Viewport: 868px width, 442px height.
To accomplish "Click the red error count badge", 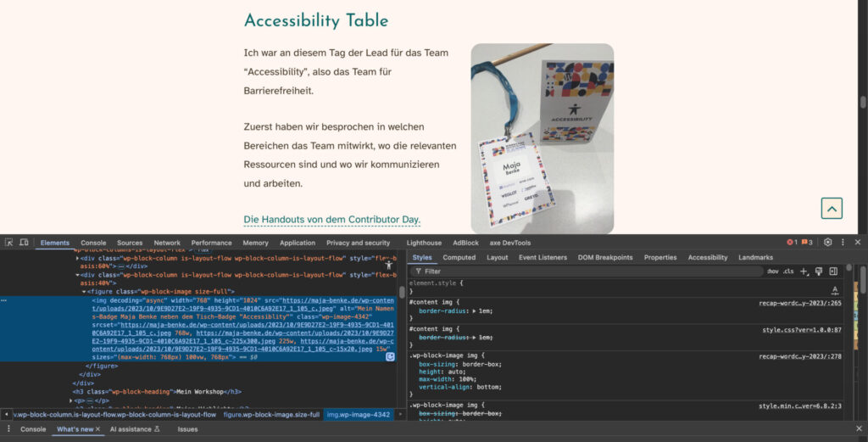I will [792, 243].
